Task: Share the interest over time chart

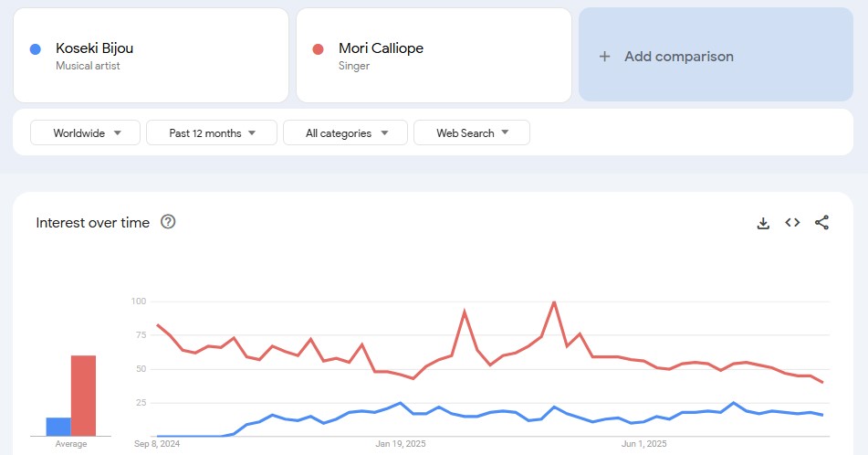Action: point(821,223)
